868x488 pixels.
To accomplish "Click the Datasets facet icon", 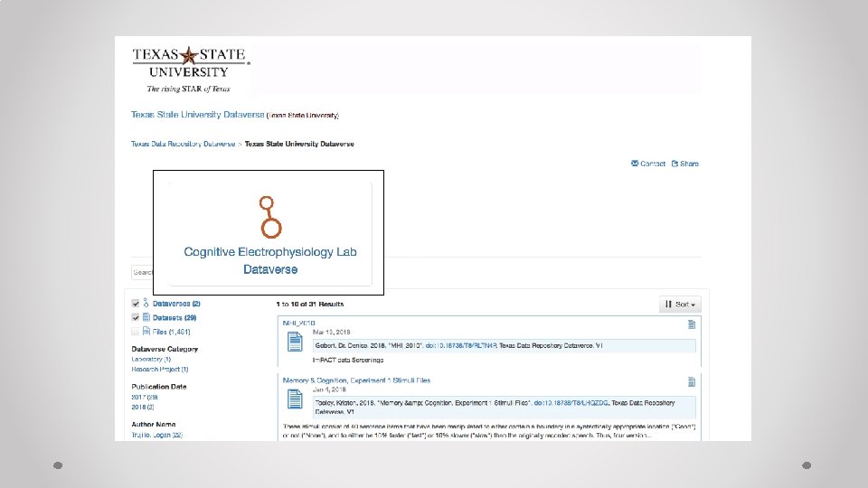I will 146,317.
